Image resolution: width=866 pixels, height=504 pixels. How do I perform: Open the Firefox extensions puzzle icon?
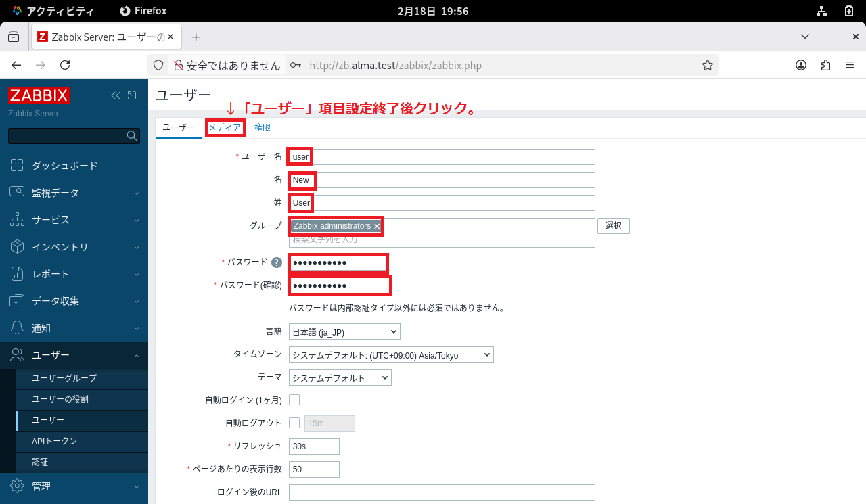pos(825,65)
